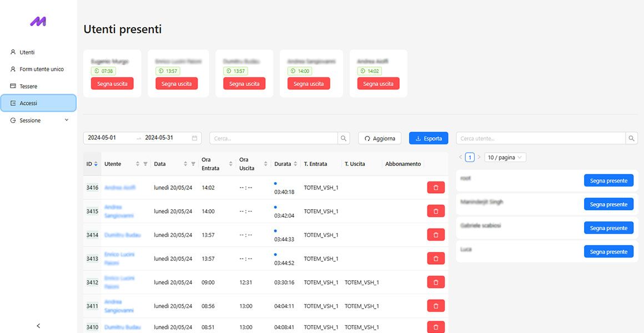The width and height of the screenshot is (644, 333).
Task: Sort table by Durata column
Action: coord(297,164)
